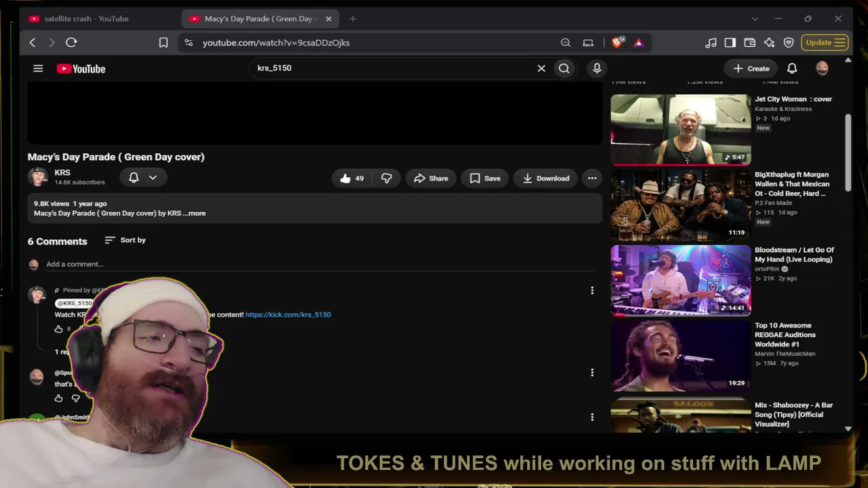Viewport: 868px width, 488px height.
Task: Open more actions menu beside Download
Action: pyautogui.click(x=592, y=178)
